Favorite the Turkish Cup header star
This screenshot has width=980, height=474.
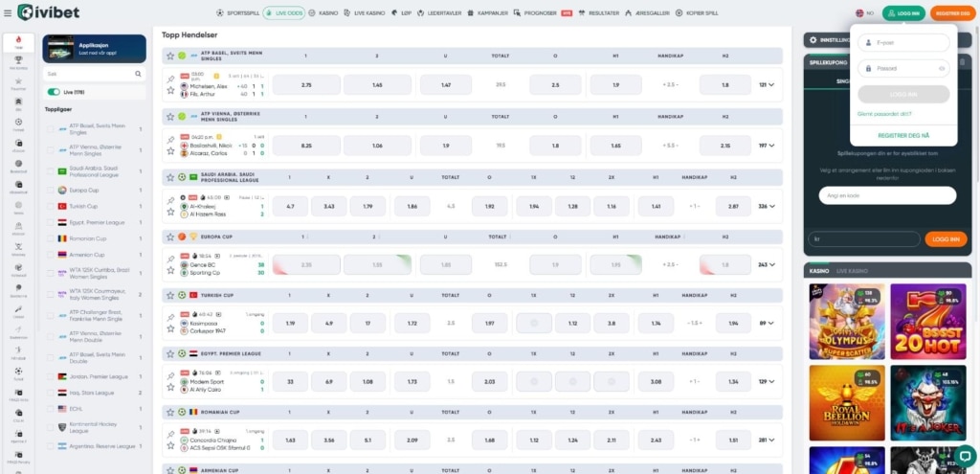(170, 295)
